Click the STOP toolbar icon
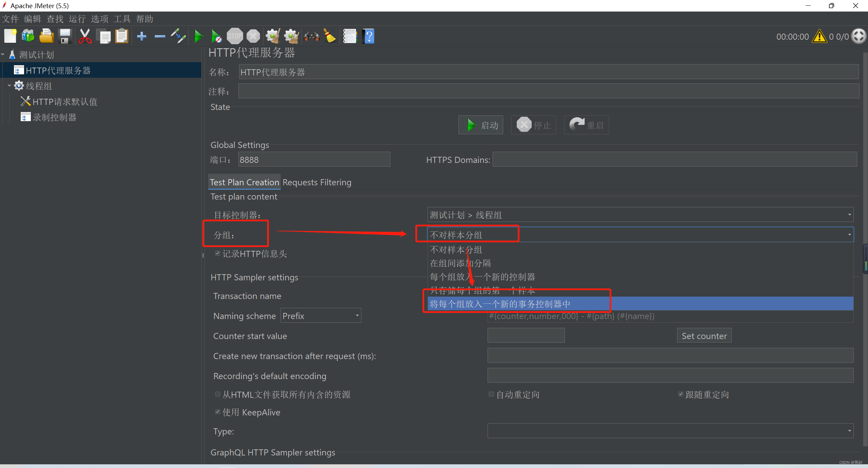The image size is (868, 468). point(235,36)
